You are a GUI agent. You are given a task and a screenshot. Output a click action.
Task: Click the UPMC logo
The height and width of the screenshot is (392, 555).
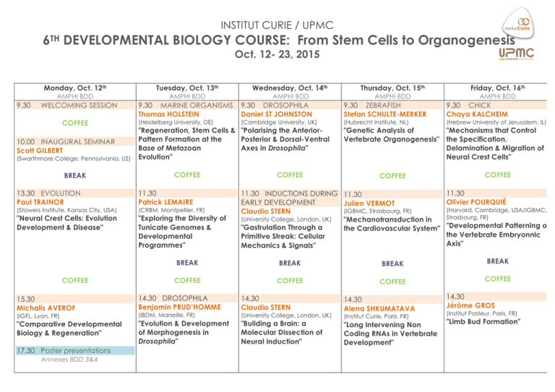point(520,55)
